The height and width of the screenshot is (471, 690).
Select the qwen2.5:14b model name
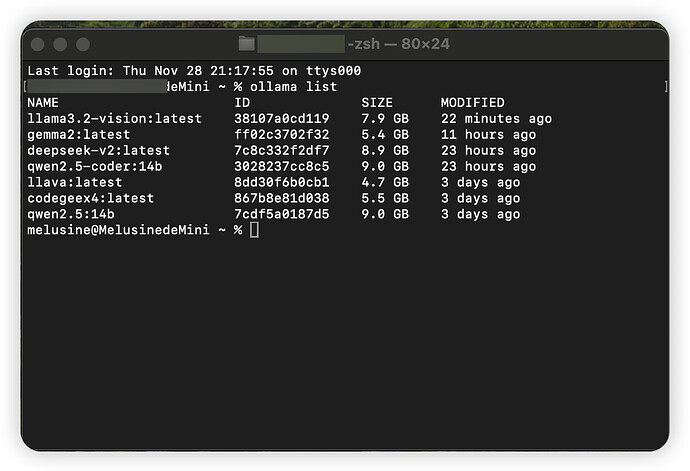point(71,214)
